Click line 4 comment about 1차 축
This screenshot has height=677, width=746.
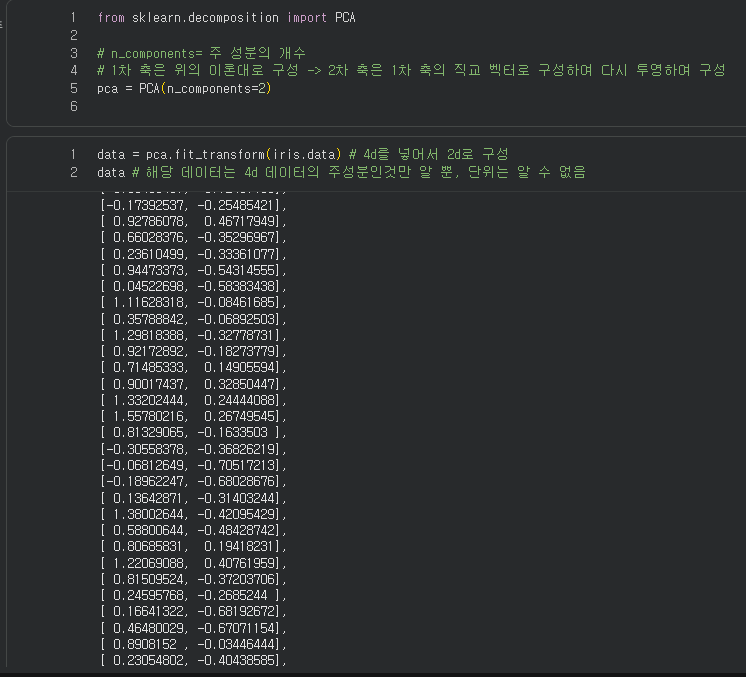point(411,70)
